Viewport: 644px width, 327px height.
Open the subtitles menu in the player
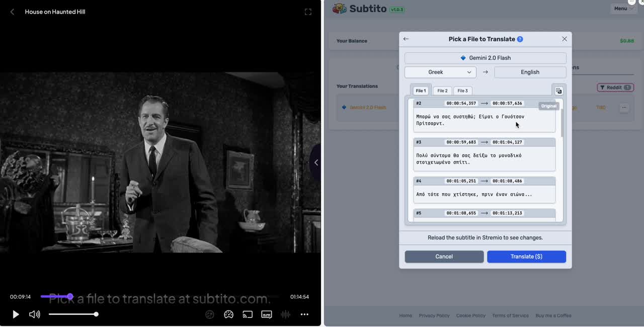pyautogui.click(x=266, y=314)
